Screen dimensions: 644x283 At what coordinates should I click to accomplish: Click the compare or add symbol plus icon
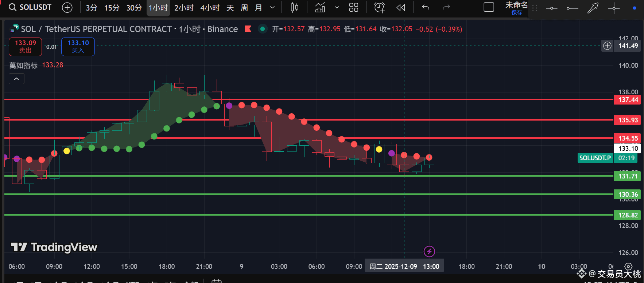click(67, 7)
